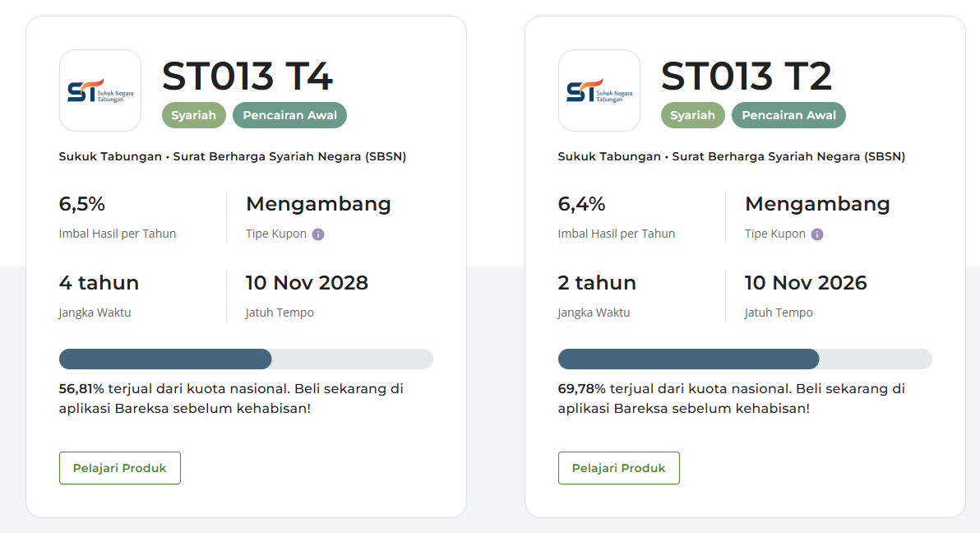Viewport: 980px width, 533px height.
Task: Click the ST013 T2 Sukuk Negara logo
Action: 599,90
